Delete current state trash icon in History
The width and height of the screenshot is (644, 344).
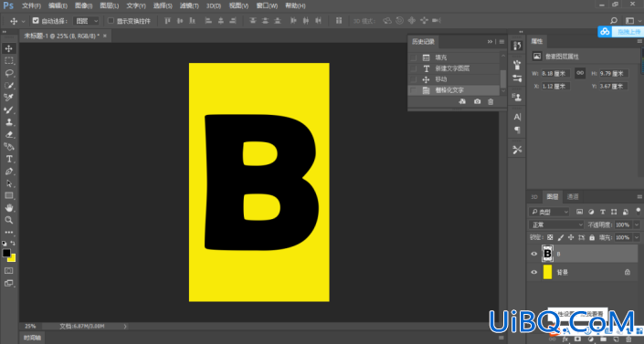click(x=491, y=101)
